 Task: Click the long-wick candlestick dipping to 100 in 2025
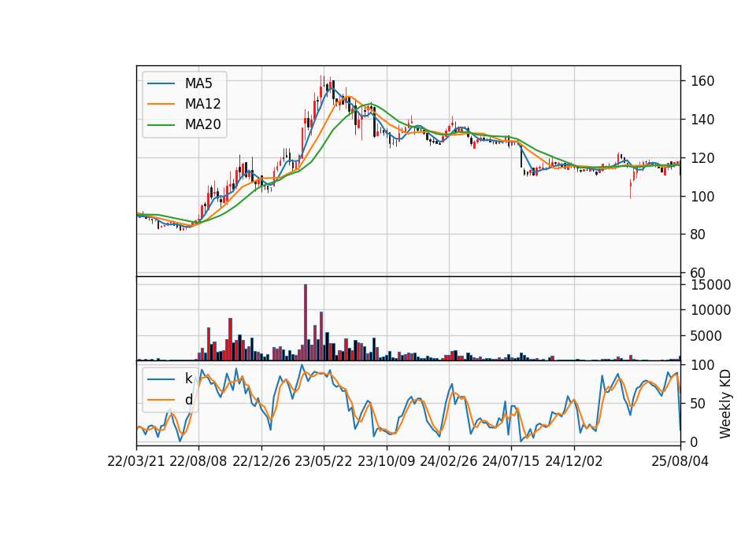pos(631,188)
